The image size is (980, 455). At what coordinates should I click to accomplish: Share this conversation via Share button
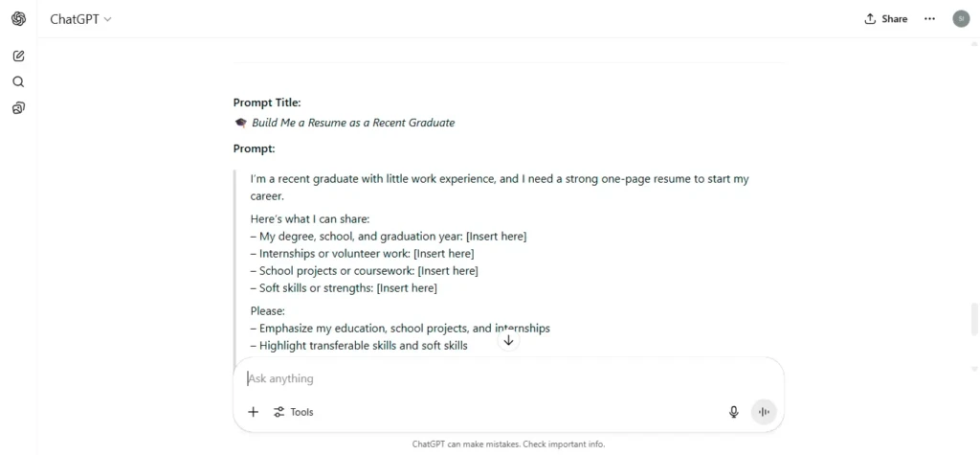(885, 19)
